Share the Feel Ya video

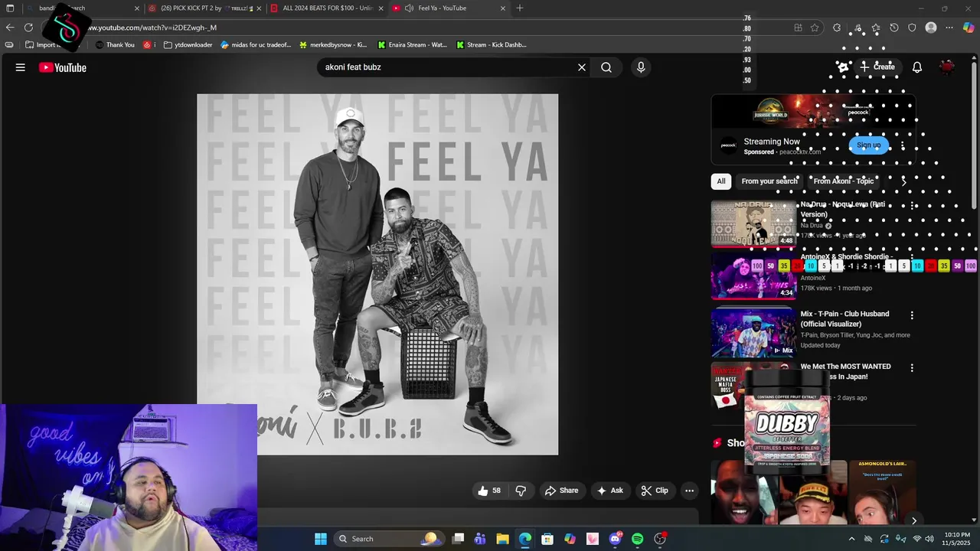[x=561, y=491]
